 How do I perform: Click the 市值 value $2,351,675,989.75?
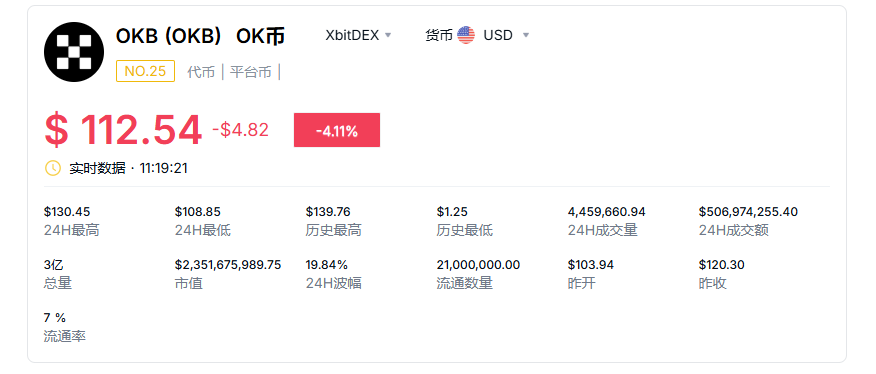point(228,264)
